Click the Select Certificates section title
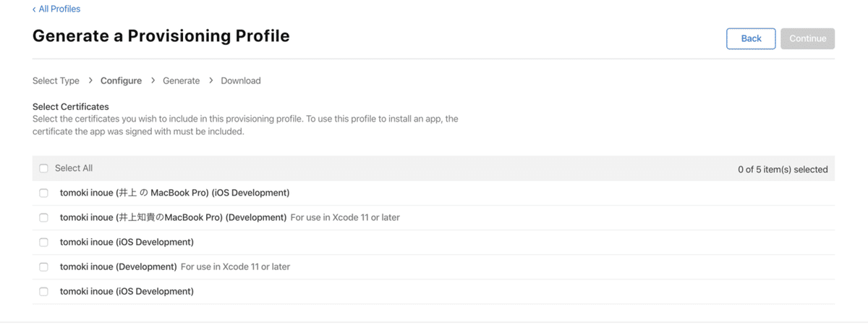868x336 pixels. (71, 107)
